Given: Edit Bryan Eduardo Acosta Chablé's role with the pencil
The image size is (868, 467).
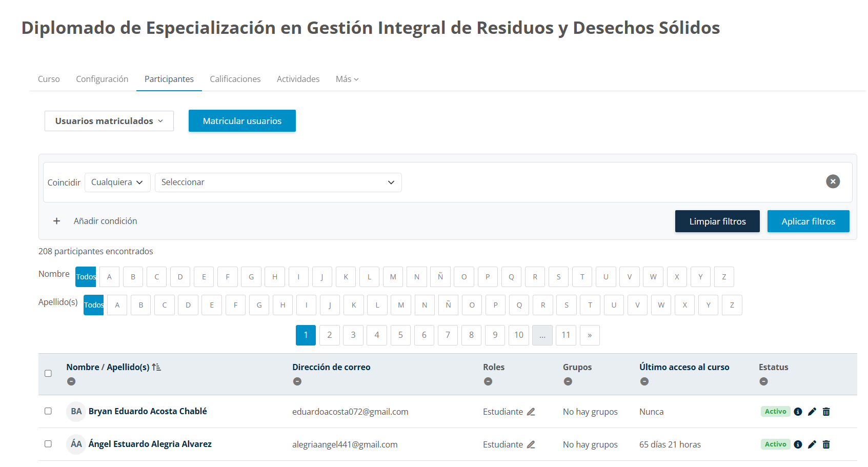Looking at the screenshot, I should pos(531,412).
